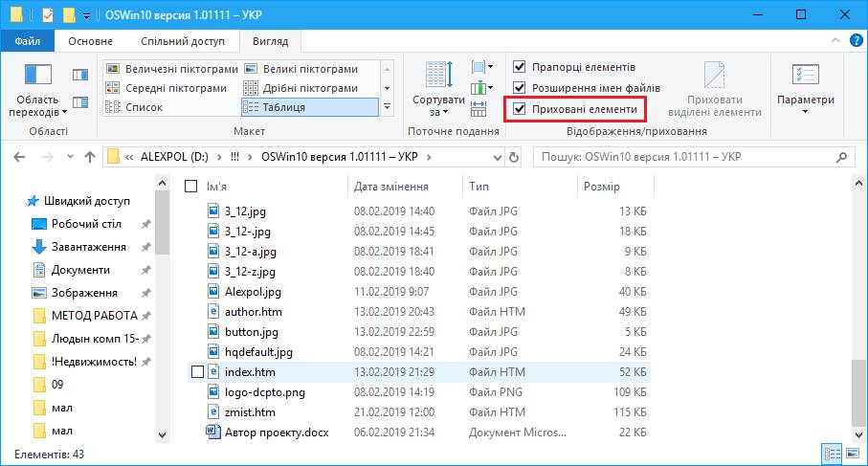Select the file Alexpol.jpg

tap(253, 292)
